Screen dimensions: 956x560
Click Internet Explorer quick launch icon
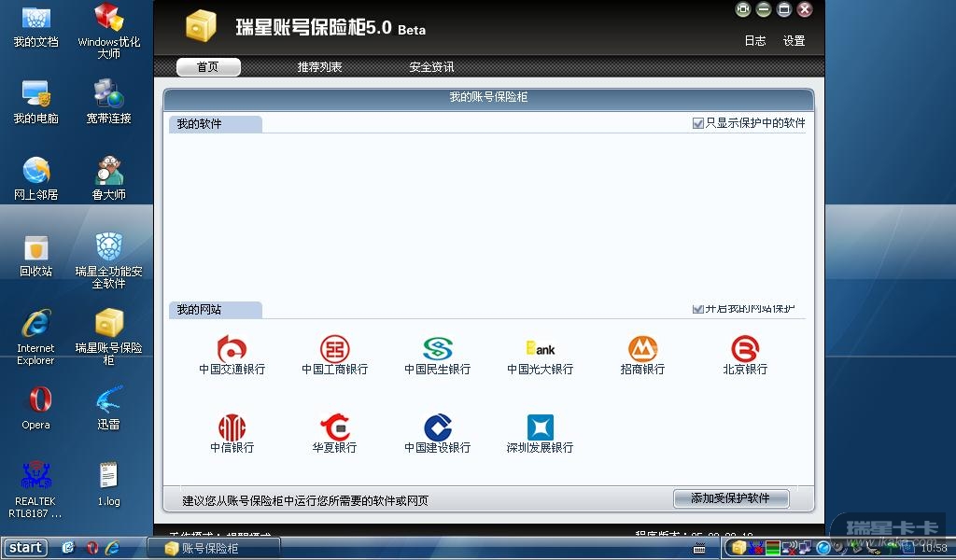click(113, 548)
